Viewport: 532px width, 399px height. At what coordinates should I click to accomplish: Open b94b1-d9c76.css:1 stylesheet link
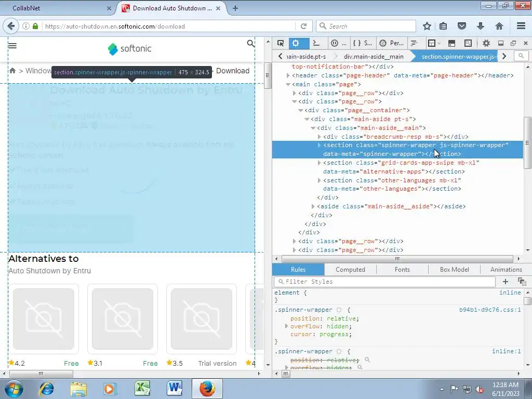click(490, 310)
